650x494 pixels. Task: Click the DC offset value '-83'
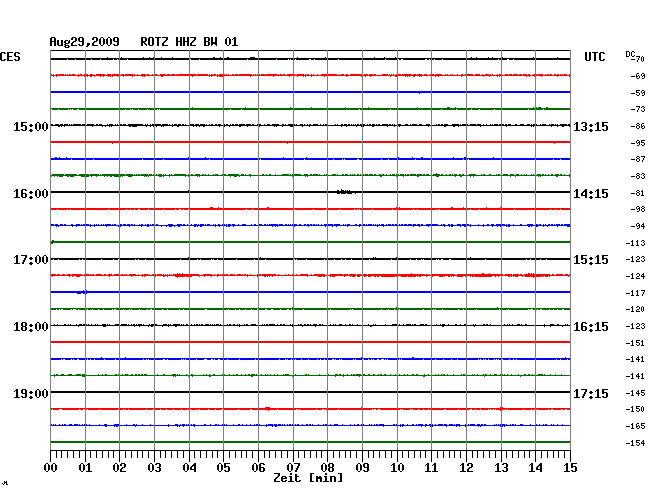coord(638,176)
